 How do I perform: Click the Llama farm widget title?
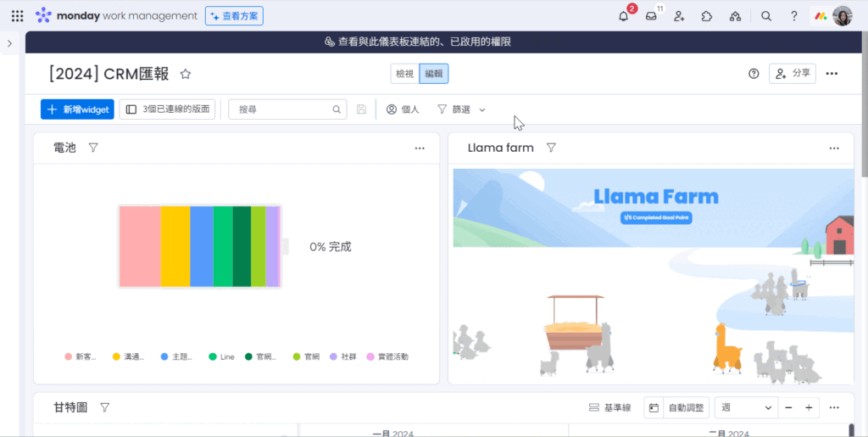[500, 148]
